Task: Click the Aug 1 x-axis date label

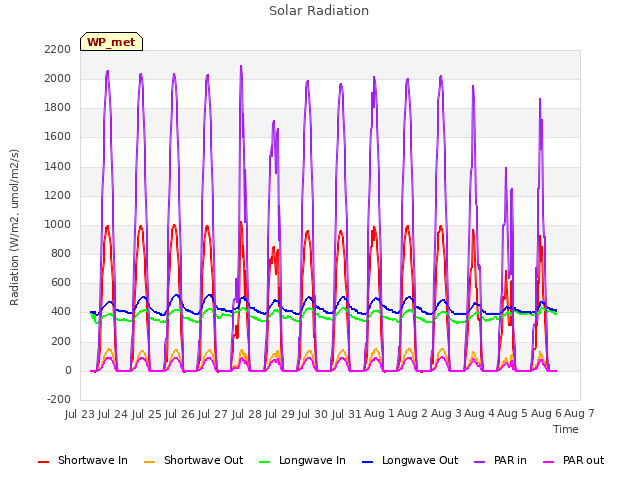Action: (x=379, y=414)
